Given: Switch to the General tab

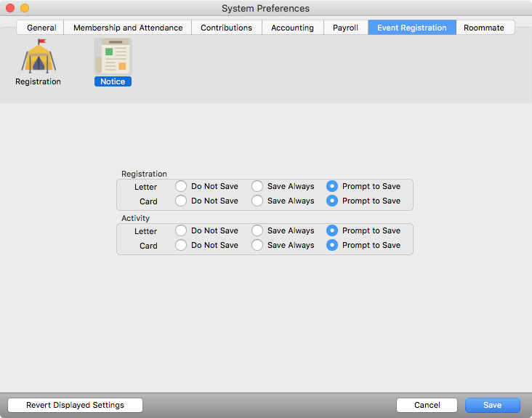Looking at the screenshot, I should click(41, 28).
